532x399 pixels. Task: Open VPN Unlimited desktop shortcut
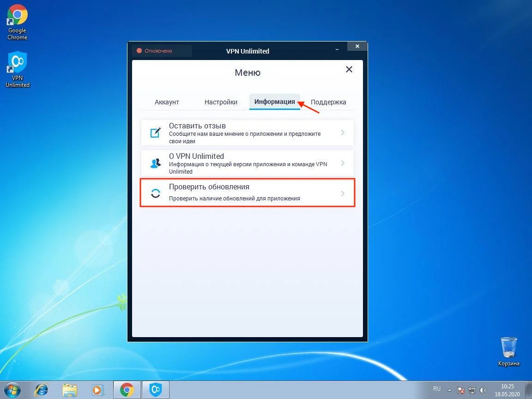(x=18, y=69)
